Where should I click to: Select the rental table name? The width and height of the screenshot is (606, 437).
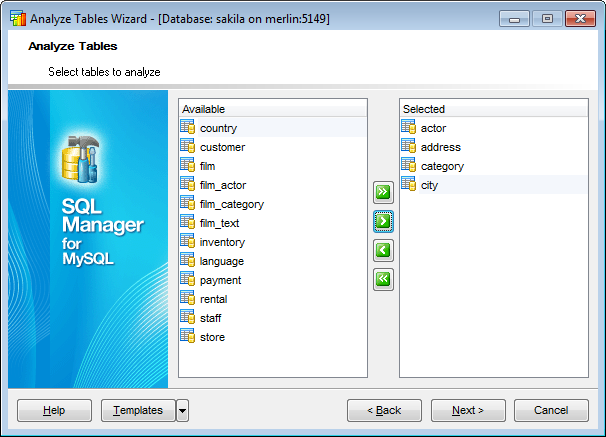coord(214,299)
